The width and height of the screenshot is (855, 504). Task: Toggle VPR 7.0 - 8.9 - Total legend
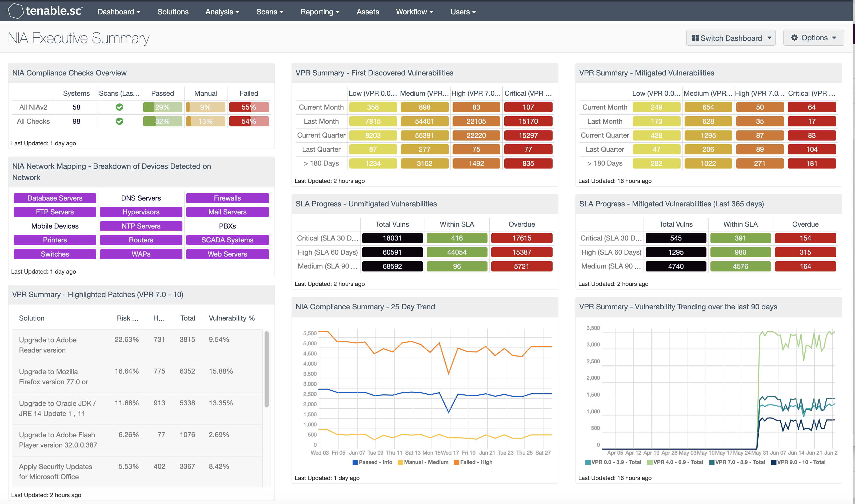coord(737,462)
